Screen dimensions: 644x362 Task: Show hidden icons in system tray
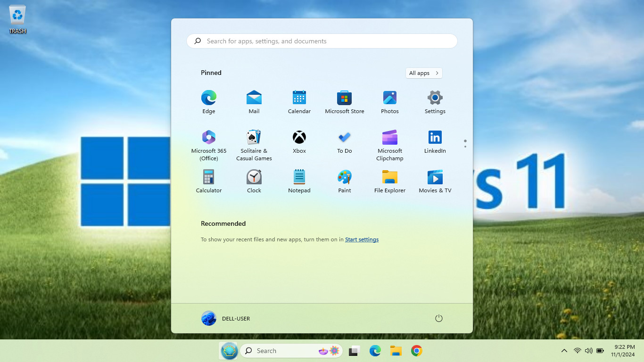coord(564,351)
